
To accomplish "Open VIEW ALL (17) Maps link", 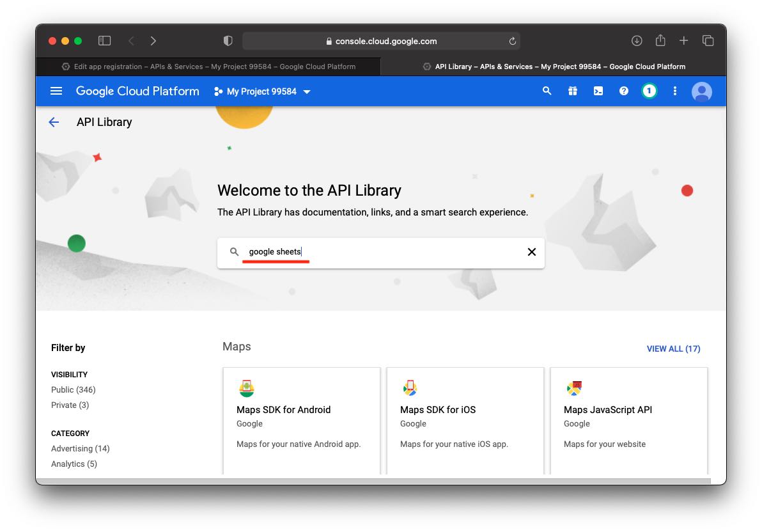I will click(x=673, y=348).
